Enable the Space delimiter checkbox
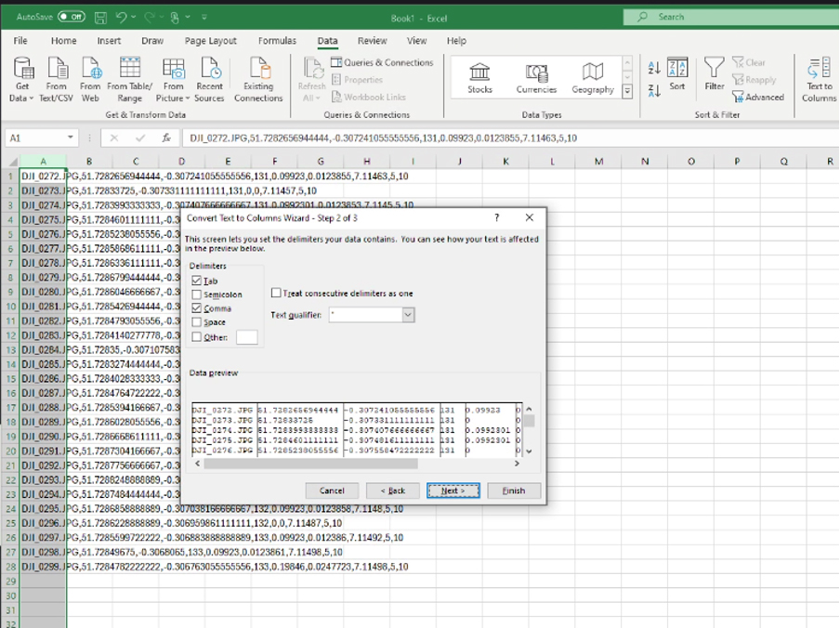This screenshot has width=840, height=628. pyautogui.click(x=197, y=322)
